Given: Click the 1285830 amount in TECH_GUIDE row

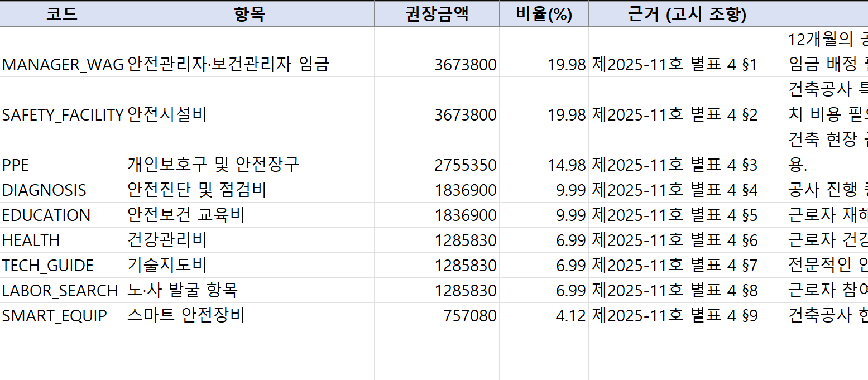Looking at the screenshot, I should pyautogui.click(x=437, y=265).
